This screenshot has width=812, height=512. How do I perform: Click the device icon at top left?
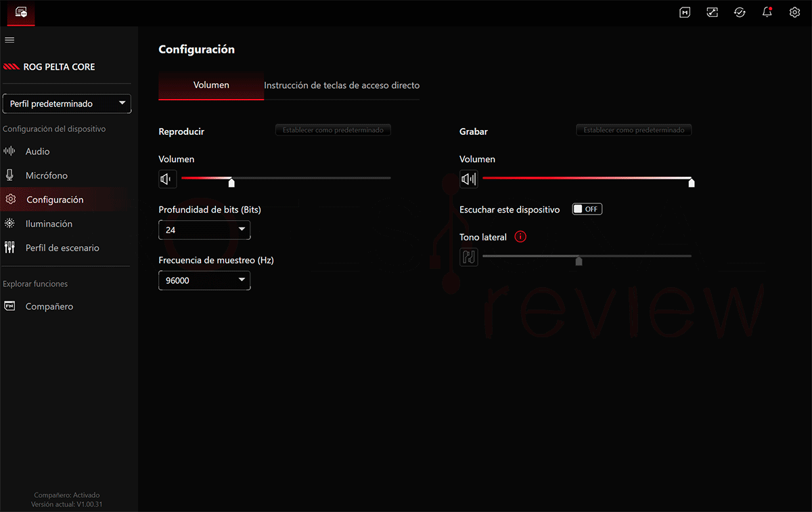tap(21, 12)
